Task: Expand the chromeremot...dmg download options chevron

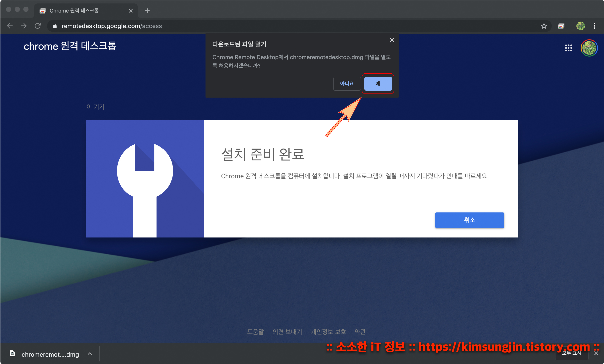Action: pos(90,353)
